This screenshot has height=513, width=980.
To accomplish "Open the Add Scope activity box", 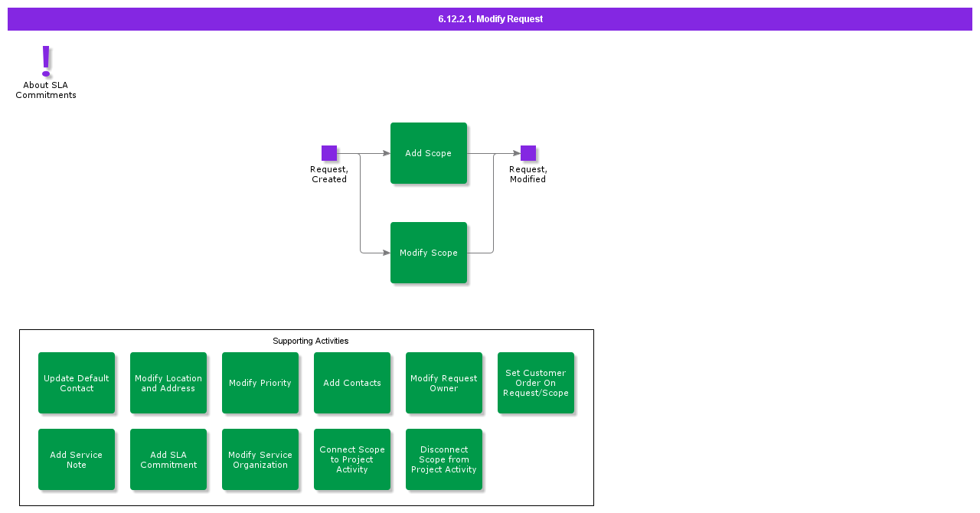I will pyautogui.click(x=429, y=153).
